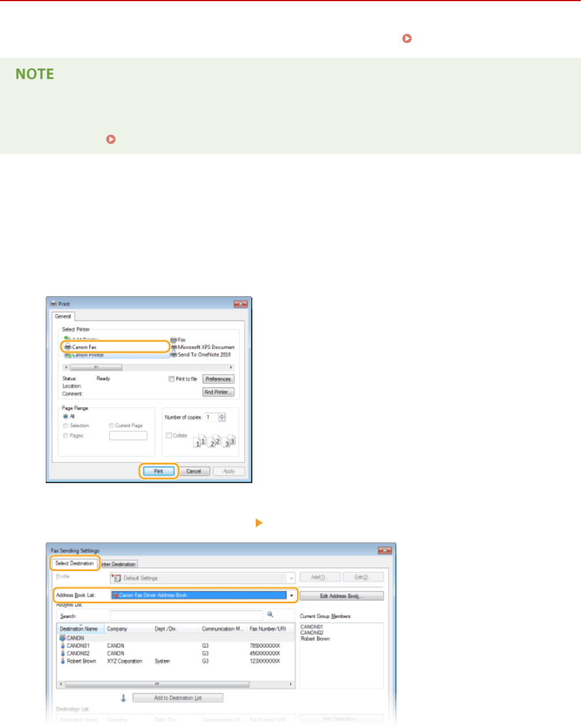The image size is (581, 728).
Task: Choose the Selection radio button
Action: tap(65, 426)
